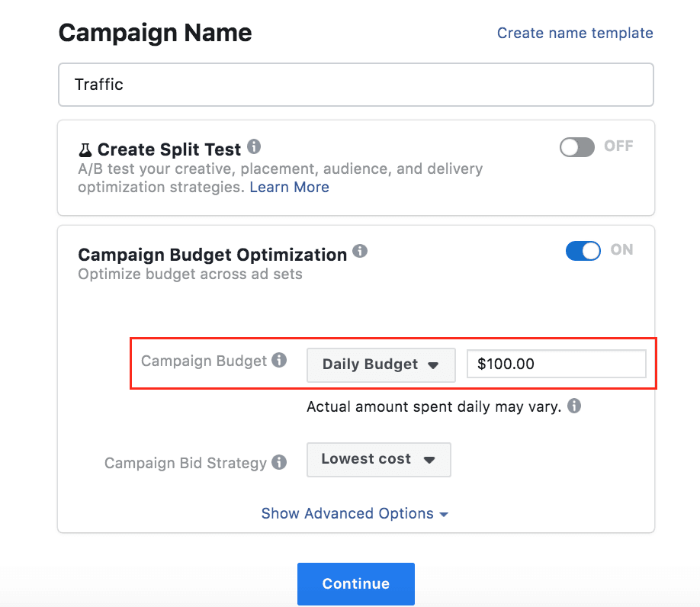Click info icon after 'spent daily may vary'

click(x=576, y=406)
